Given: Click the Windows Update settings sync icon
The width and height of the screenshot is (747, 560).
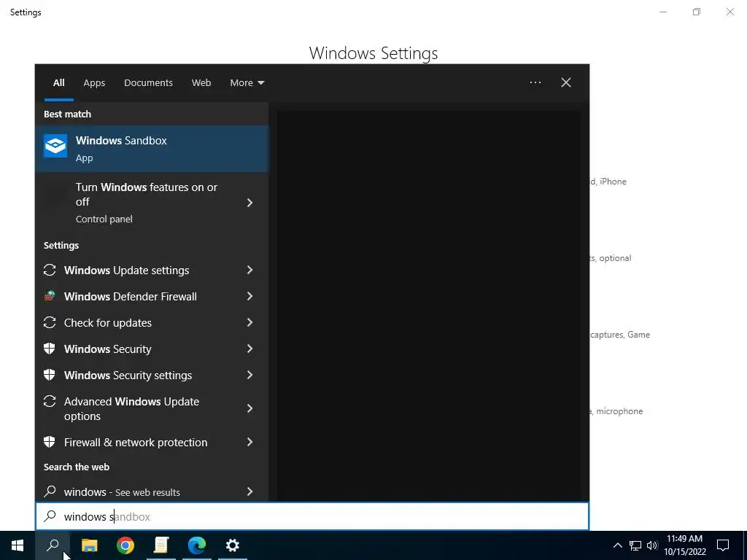Looking at the screenshot, I should tap(50, 270).
